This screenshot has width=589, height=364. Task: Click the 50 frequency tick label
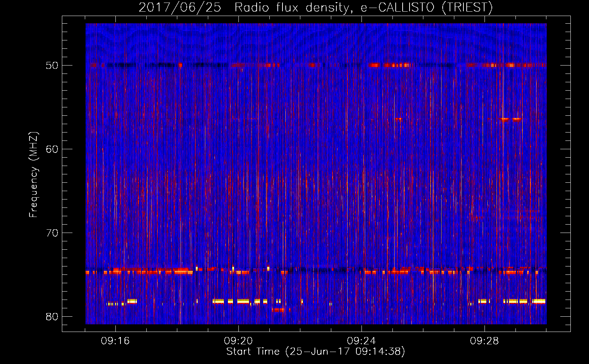click(52, 66)
